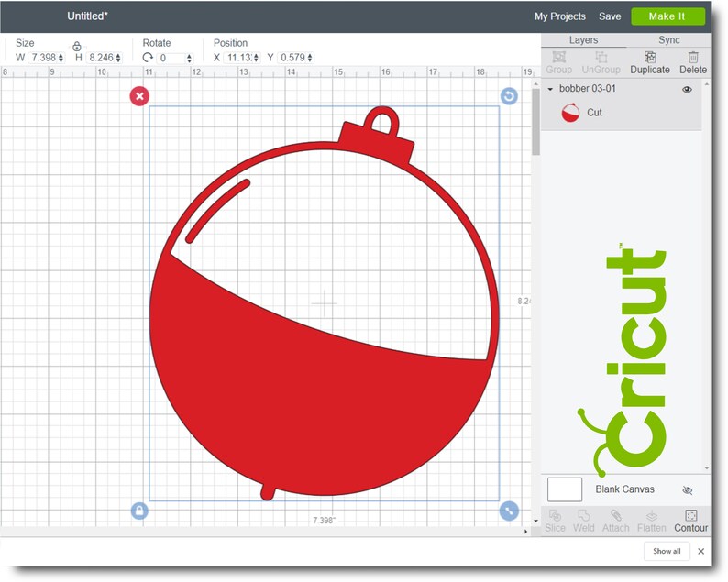Click the Weld tool

(583, 521)
